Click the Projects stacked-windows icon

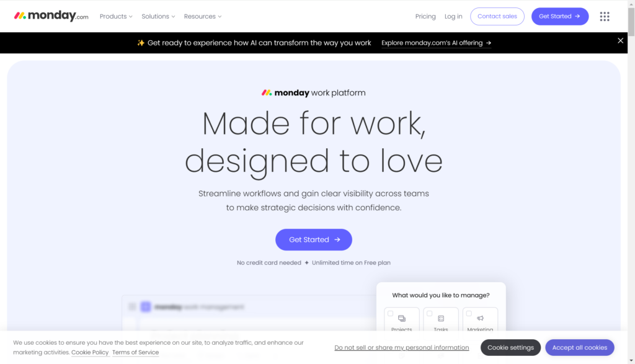(x=401, y=318)
